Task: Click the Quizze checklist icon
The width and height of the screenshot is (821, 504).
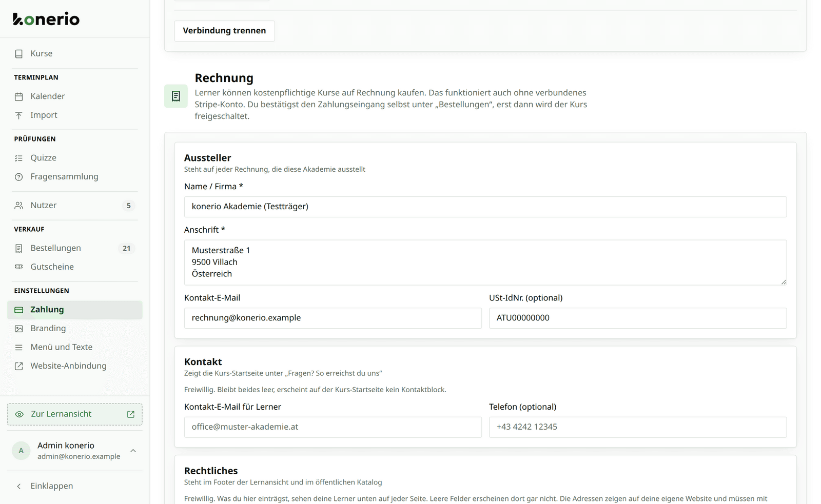Action: click(19, 158)
